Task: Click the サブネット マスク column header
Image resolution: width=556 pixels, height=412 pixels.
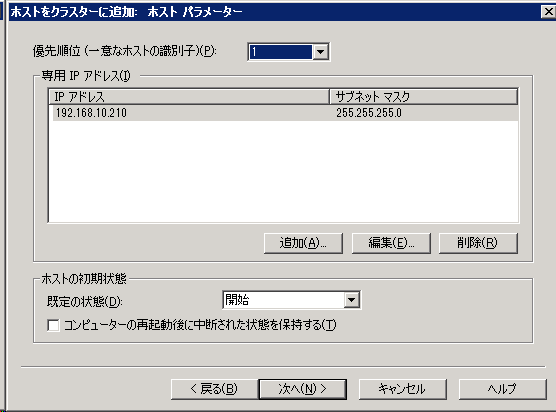Action: coord(424,96)
